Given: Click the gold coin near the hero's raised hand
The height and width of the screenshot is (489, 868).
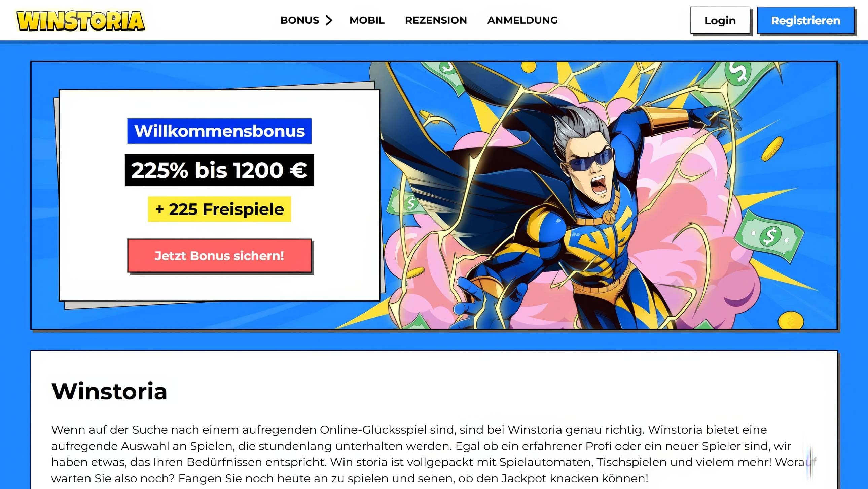Looking at the screenshot, I should (x=772, y=148).
